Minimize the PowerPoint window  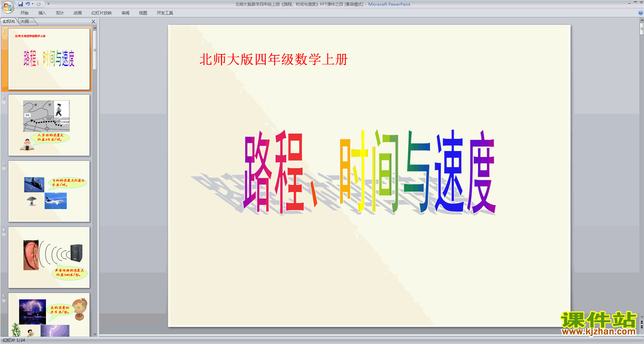(629, 3)
